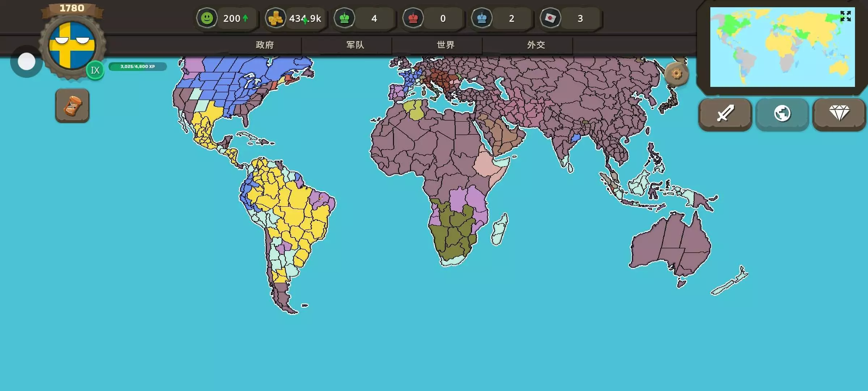Click the Sweden countryball flag emblem
The image size is (868, 391).
72,46
